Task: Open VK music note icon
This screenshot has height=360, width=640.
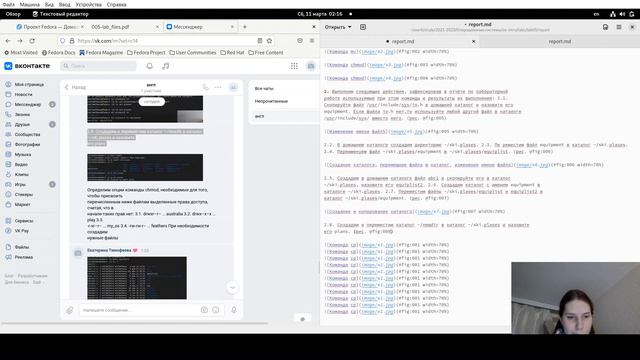Action: coord(166,66)
